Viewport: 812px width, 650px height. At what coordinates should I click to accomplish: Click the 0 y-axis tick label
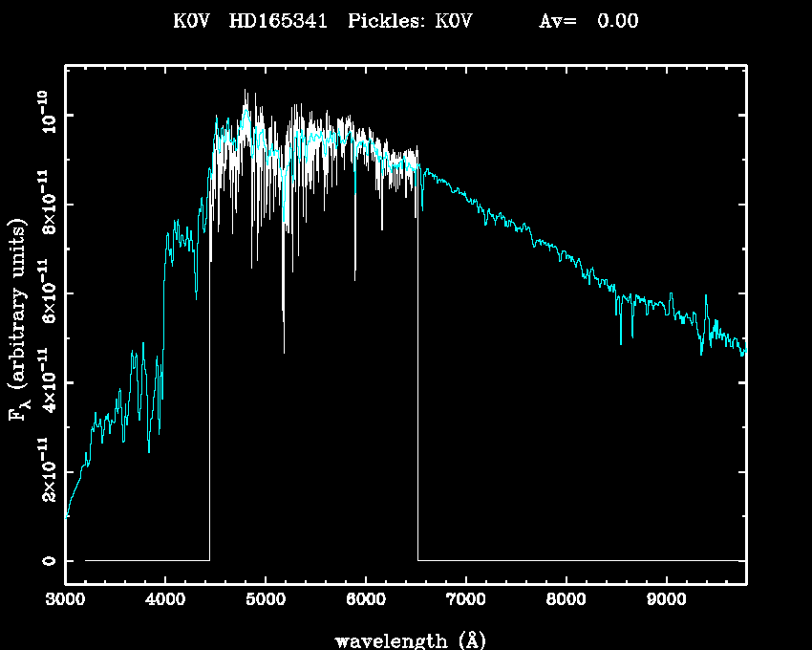click(x=46, y=560)
